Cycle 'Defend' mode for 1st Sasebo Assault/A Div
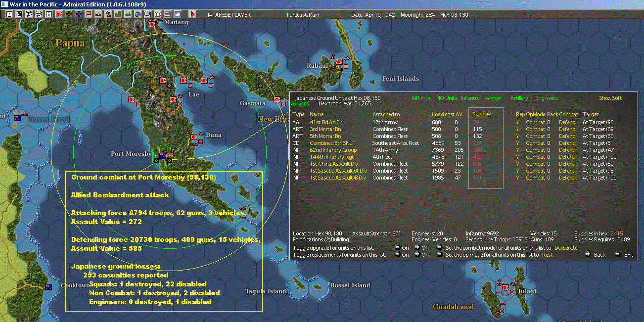 point(567,171)
